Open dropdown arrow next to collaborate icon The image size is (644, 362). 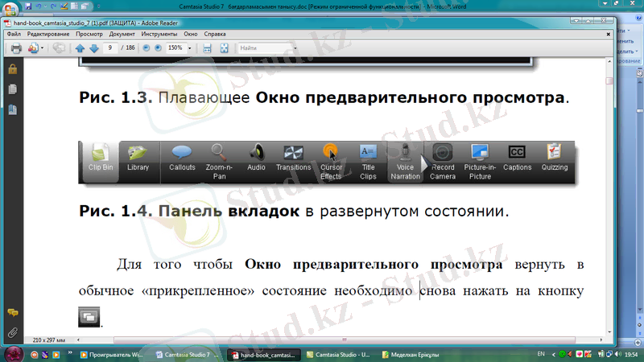pyautogui.click(x=43, y=48)
